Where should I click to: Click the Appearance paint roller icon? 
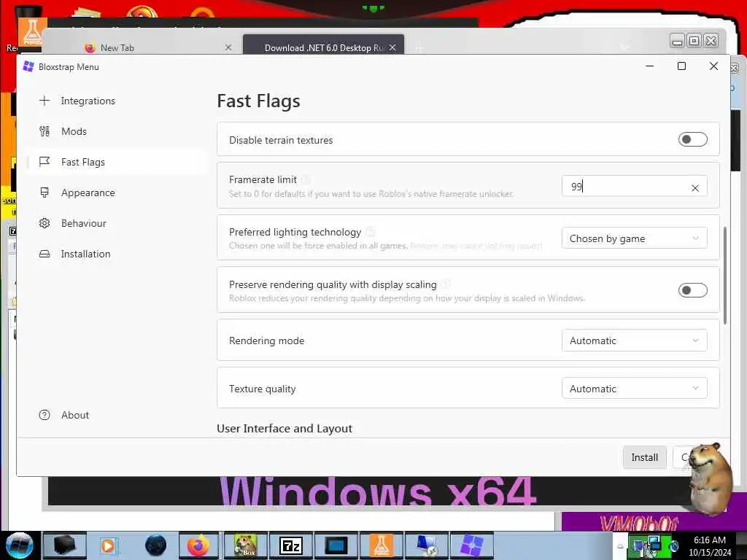(x=44, y=192)
